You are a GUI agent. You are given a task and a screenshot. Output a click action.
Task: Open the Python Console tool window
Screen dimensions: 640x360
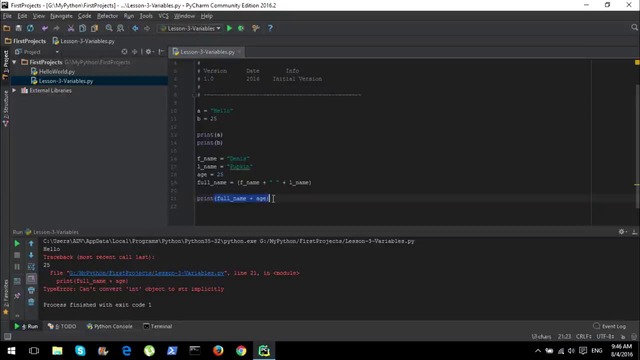click(109, 326)
